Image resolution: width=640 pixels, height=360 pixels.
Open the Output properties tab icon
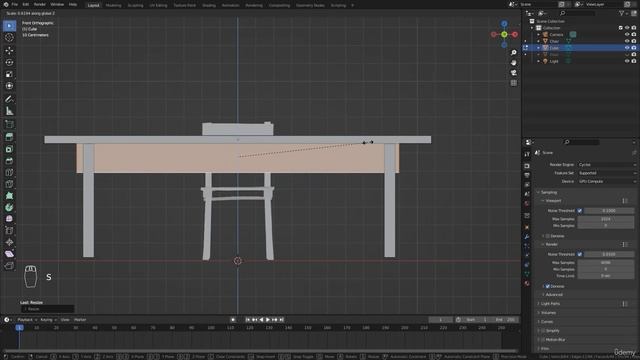527,175
